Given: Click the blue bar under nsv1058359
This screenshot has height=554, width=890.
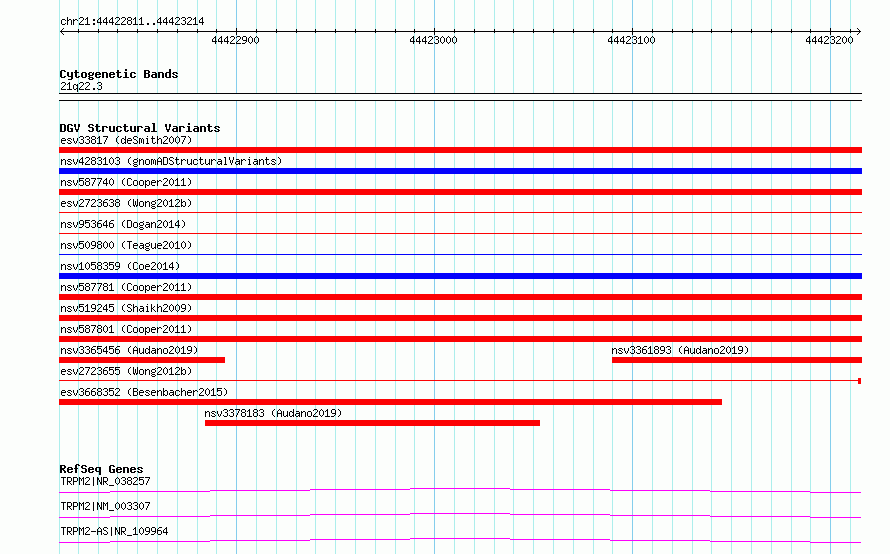Looking at the screenshot, I should tap(460, 276).
